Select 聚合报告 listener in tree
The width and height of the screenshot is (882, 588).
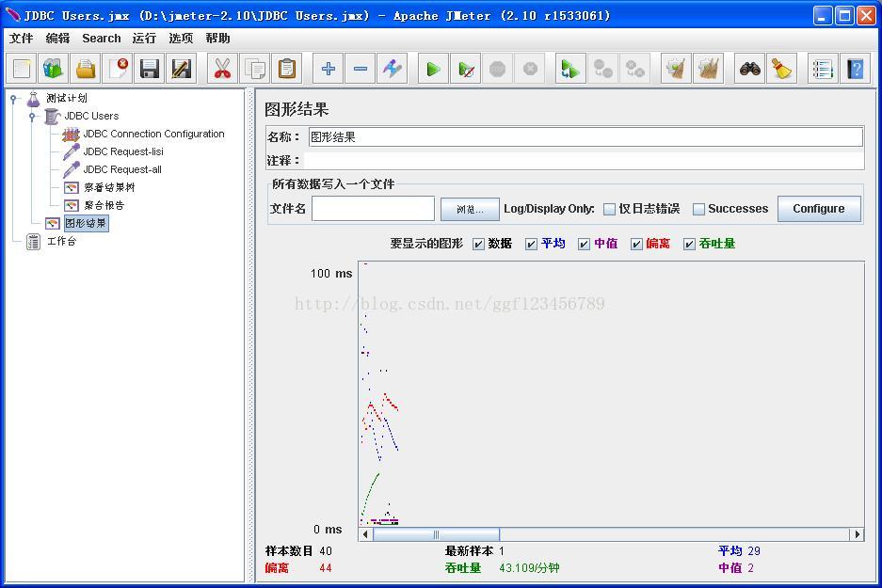coord(104,205)
